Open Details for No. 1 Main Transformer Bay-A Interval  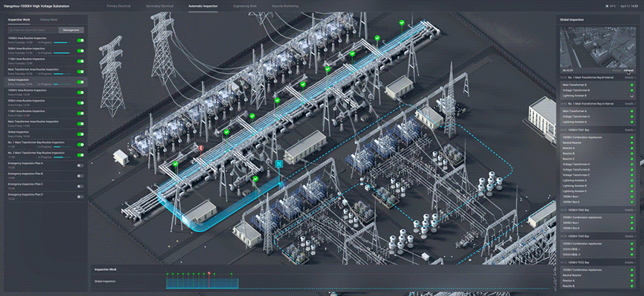630,104
